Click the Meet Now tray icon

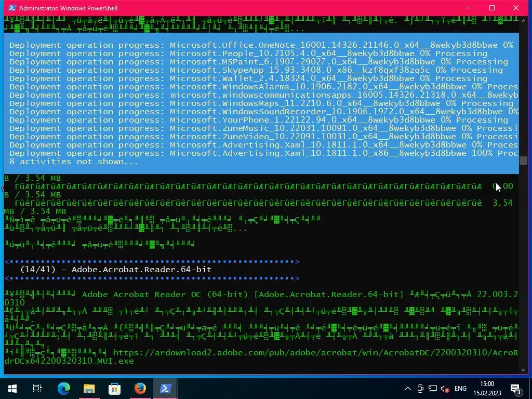(x=420, y=389)
